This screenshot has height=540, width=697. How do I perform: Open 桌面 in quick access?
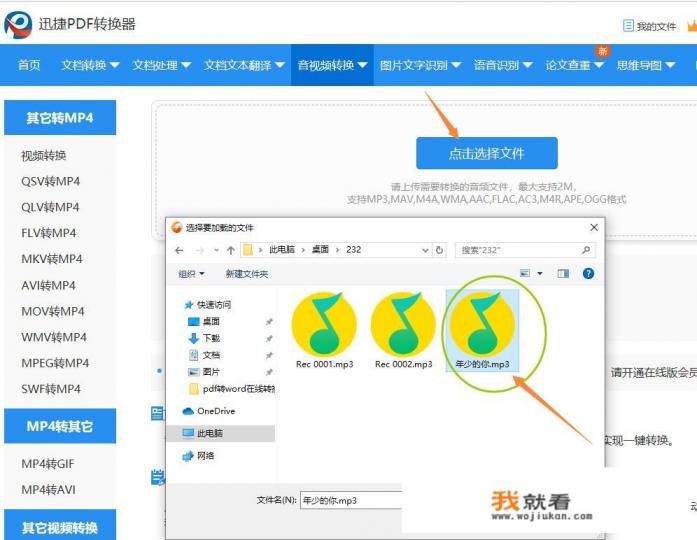[204, 321]
